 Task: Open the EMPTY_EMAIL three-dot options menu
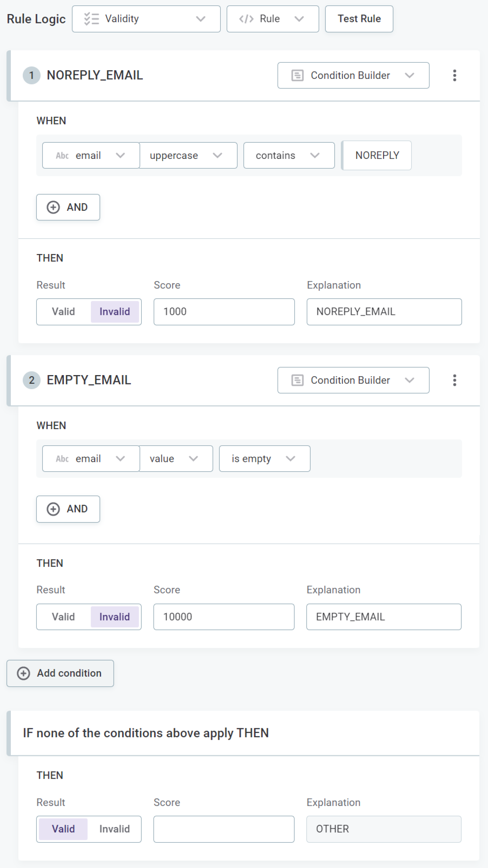pyautogui.click(x=454, y=380)
